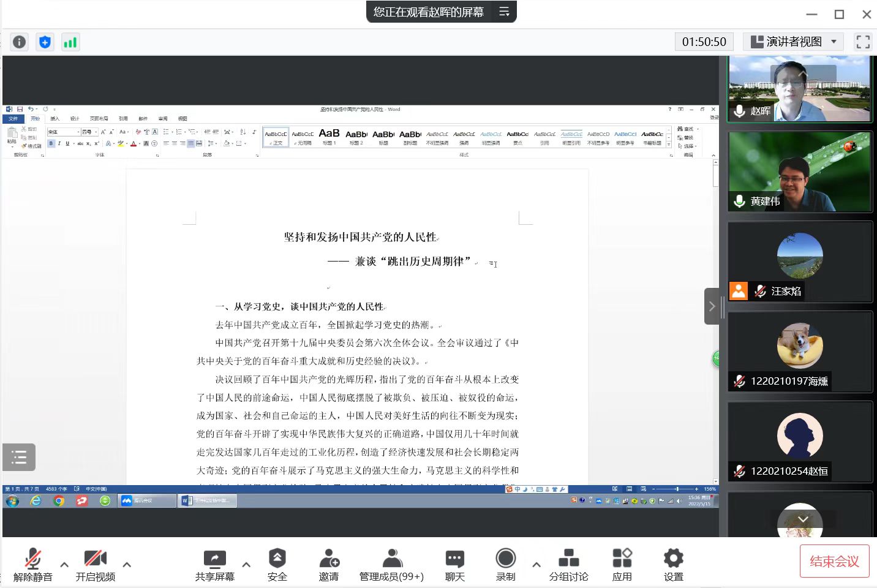Open the Apps (应用) icon
877x588 pixels.
[x=622, y=564]
